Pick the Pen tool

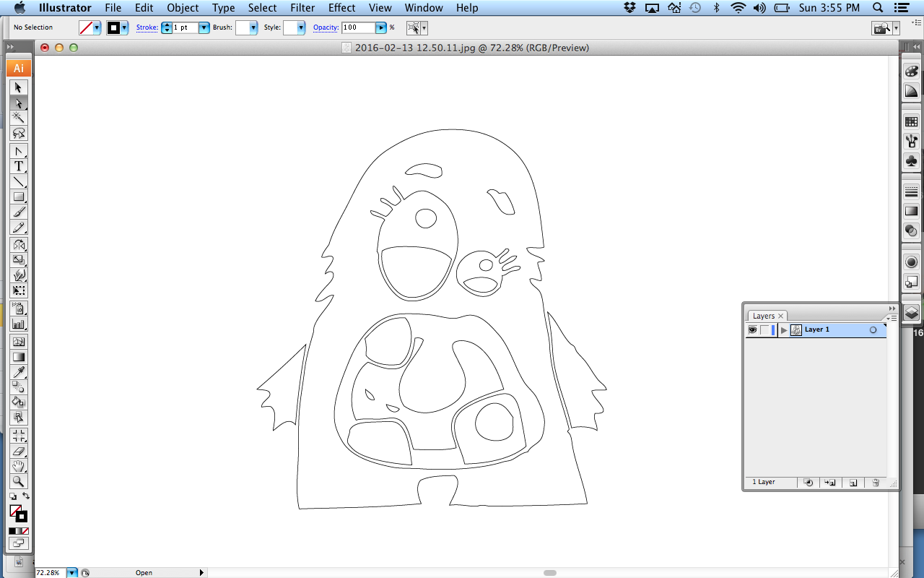pos(19,152)
